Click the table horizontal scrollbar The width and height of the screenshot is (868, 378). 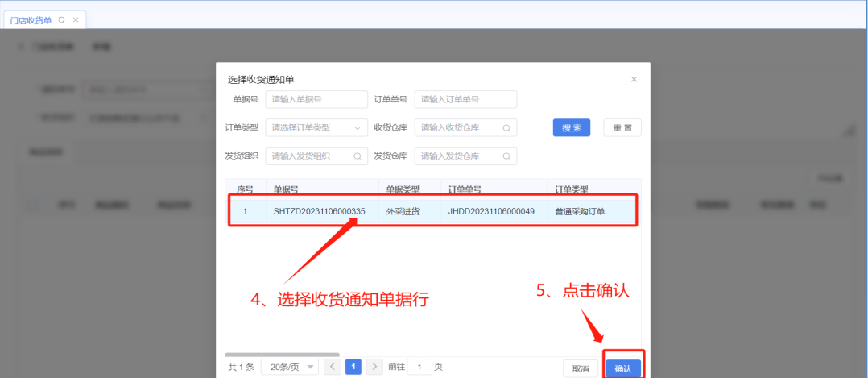pos(282,354)
